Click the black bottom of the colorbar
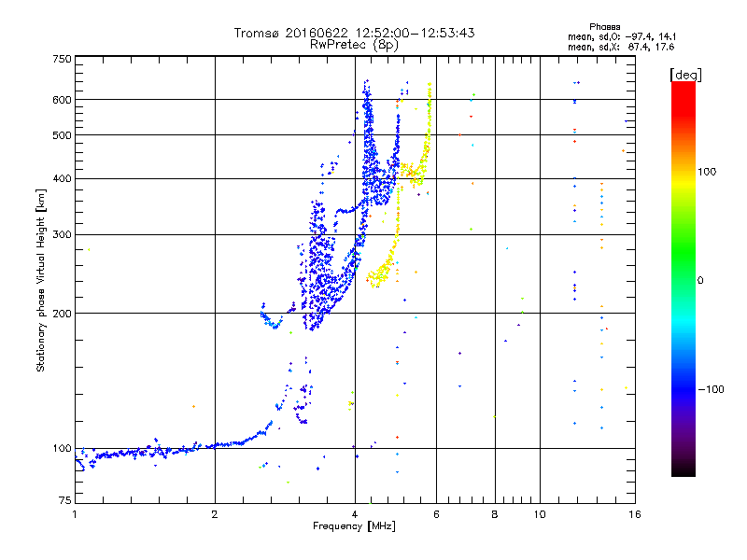Image resolution: width=747 pixels, height=560 pixels. pos(684,469)
